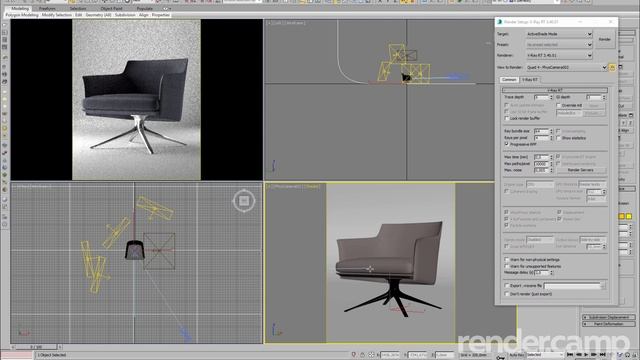The image size is (640, 360).
Task: Collapse the V-Ray RT rollout header
Action: click(x=554, y=90)
